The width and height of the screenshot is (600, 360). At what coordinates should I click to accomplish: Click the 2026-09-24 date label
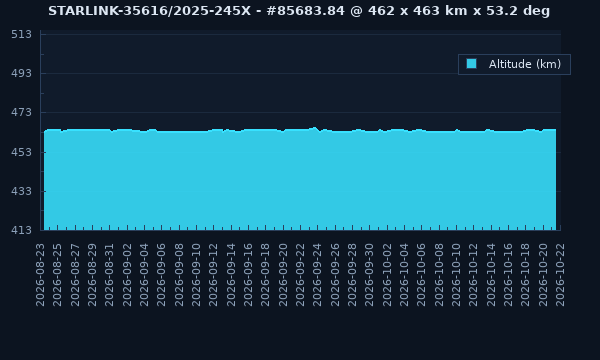[x=318, y=275]
